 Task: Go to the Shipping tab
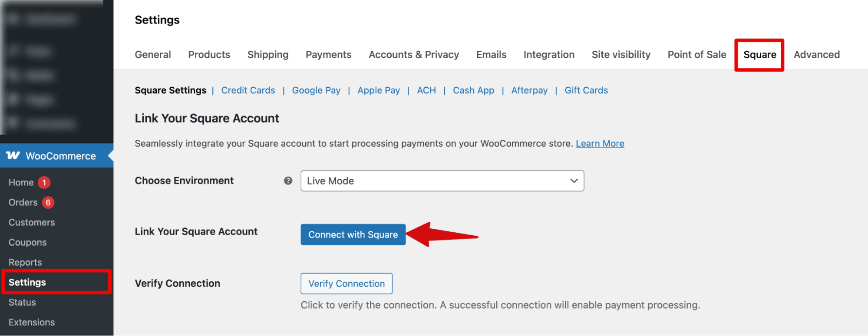pos(268,55)
